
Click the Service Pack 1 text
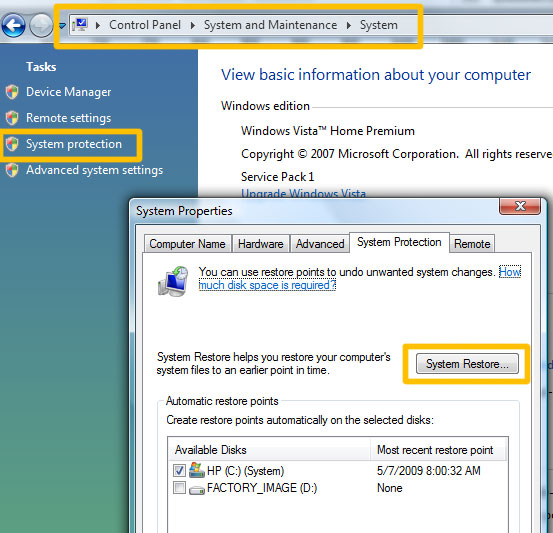click(x=277, y=177)
